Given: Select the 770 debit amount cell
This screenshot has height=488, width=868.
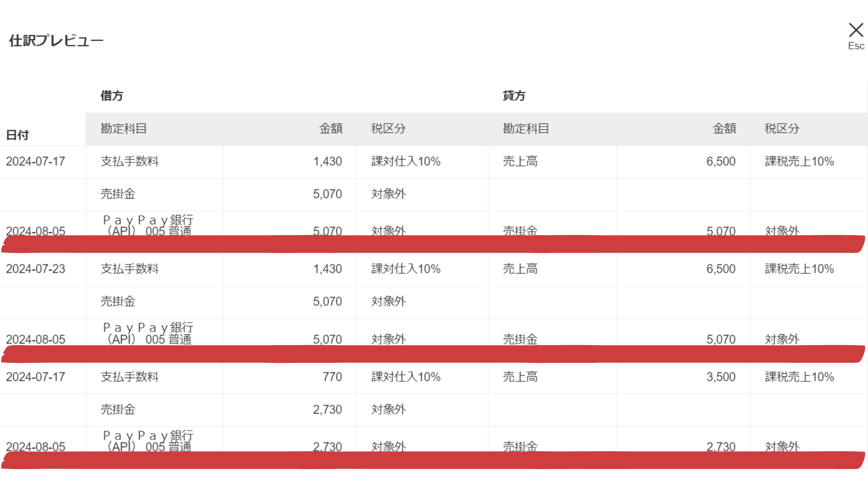Looking at the screenshot, I should click(x=332, y=377).
